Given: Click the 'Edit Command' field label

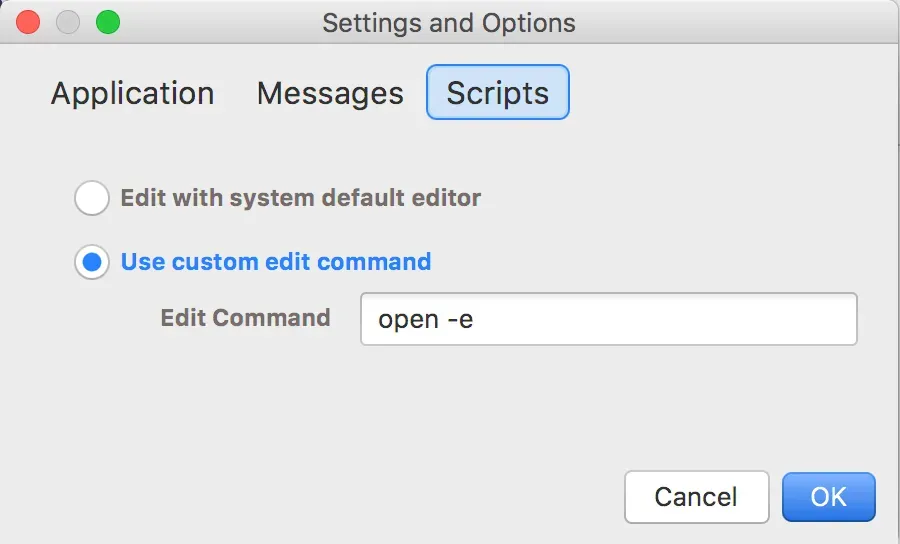Looking at the screenshot, I should pos(246,317).
